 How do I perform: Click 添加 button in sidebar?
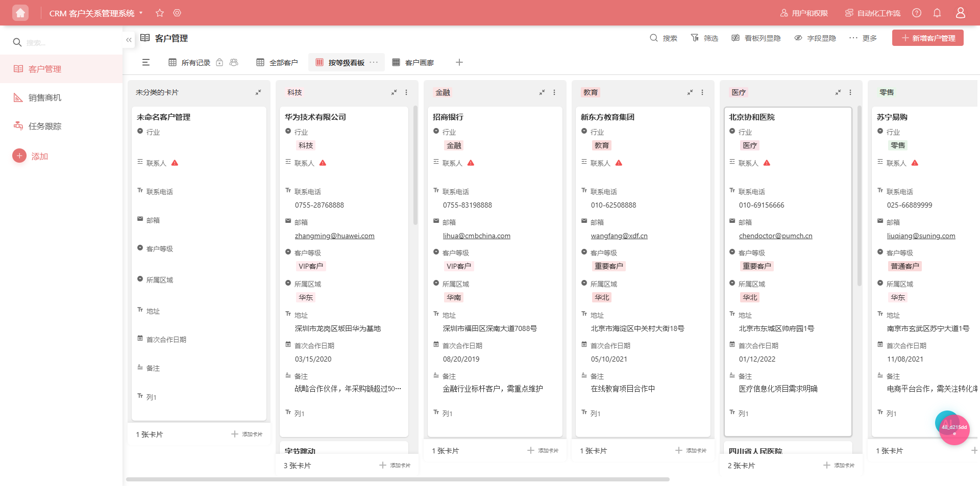click(31, 156)
